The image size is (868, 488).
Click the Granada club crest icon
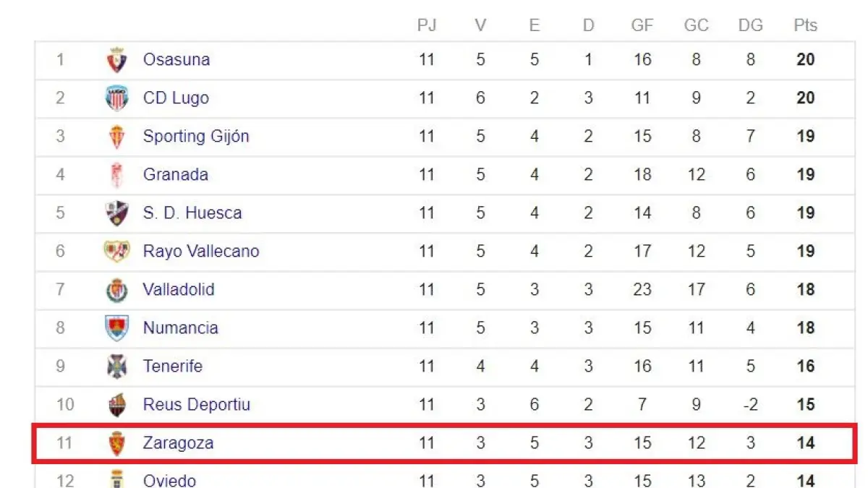click(116, 175)
